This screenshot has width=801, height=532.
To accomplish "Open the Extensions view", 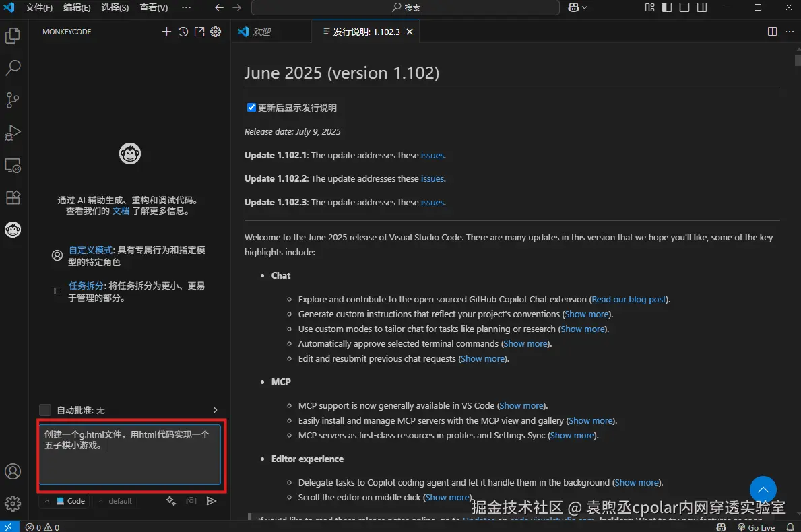I will pos(13,197).
